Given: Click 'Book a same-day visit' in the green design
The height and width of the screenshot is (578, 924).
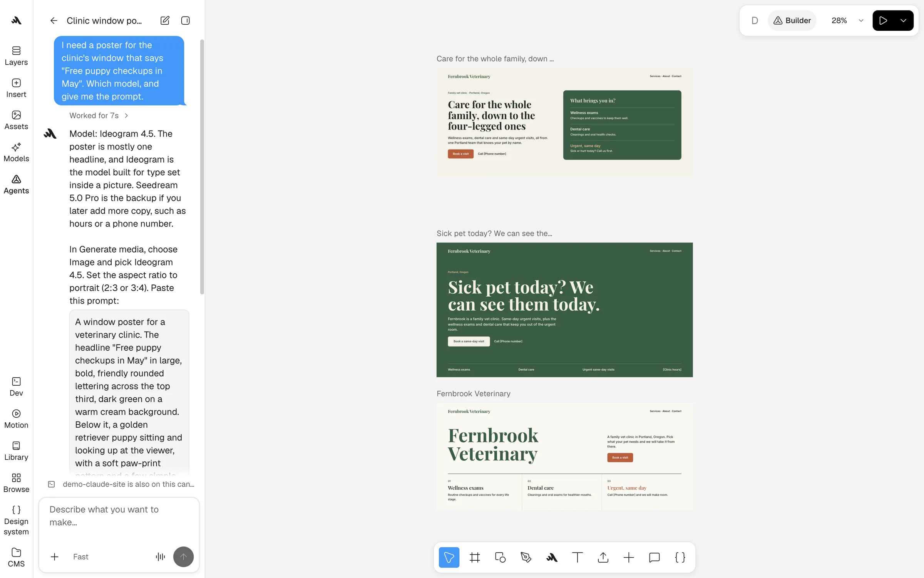Looking at the screenshot, I should coord(469,341).
